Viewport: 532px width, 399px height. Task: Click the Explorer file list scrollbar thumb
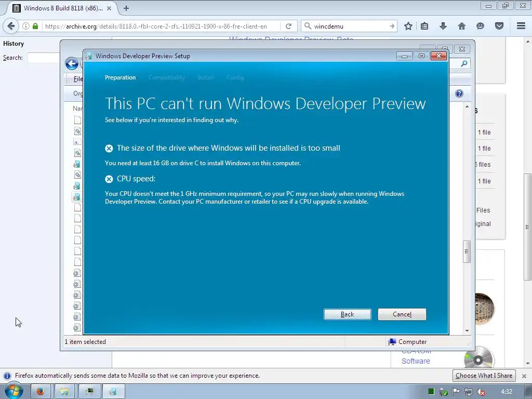(467, 251)
